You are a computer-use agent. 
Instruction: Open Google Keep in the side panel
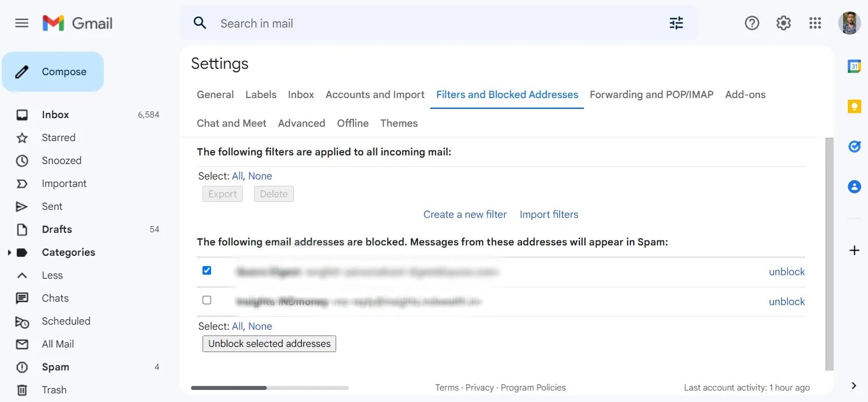click(x=854, y=106)
